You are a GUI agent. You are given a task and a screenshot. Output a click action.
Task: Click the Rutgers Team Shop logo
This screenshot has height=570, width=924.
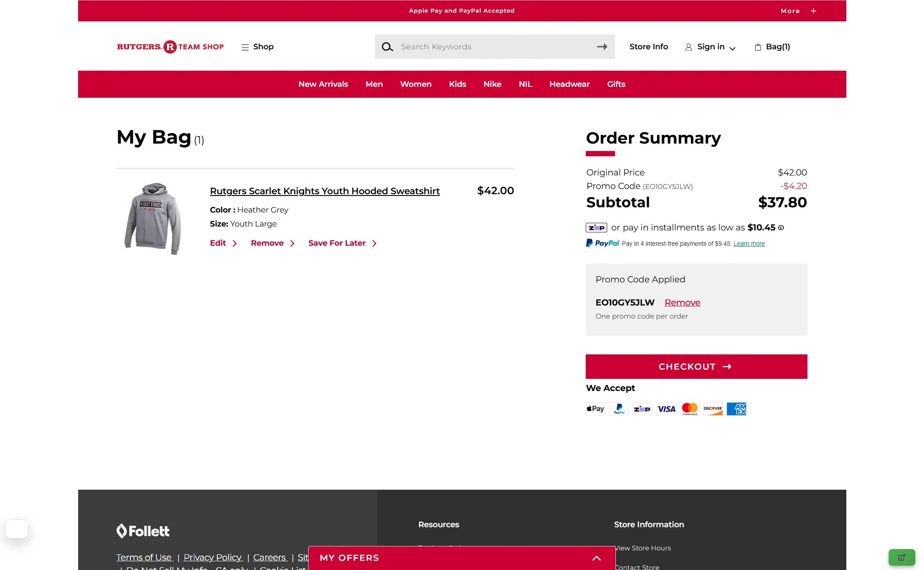pos(170,47)
